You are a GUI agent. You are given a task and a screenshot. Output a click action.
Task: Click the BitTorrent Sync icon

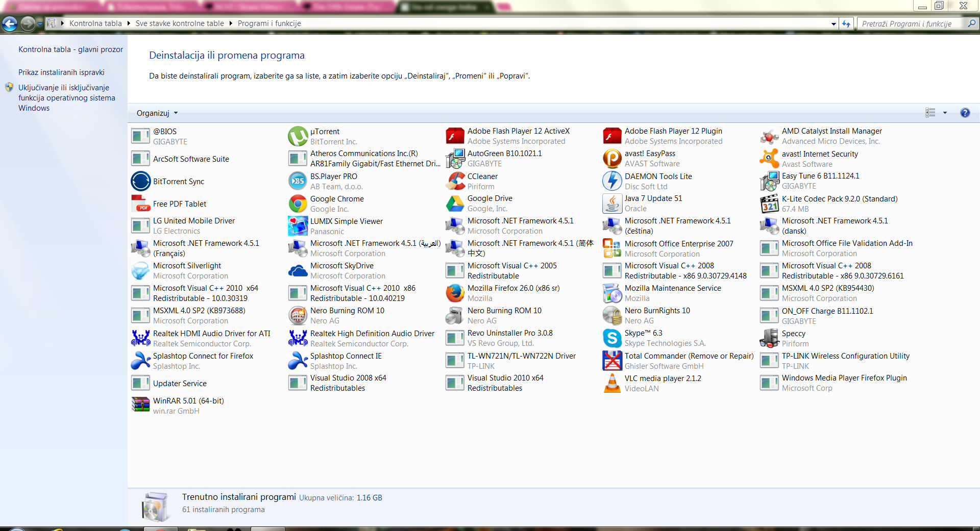140,181
